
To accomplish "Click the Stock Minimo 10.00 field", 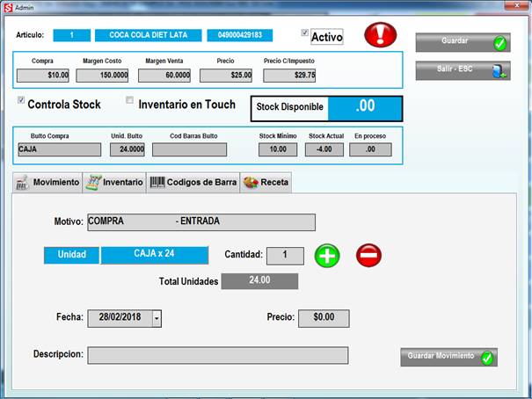I will (278, 149).
